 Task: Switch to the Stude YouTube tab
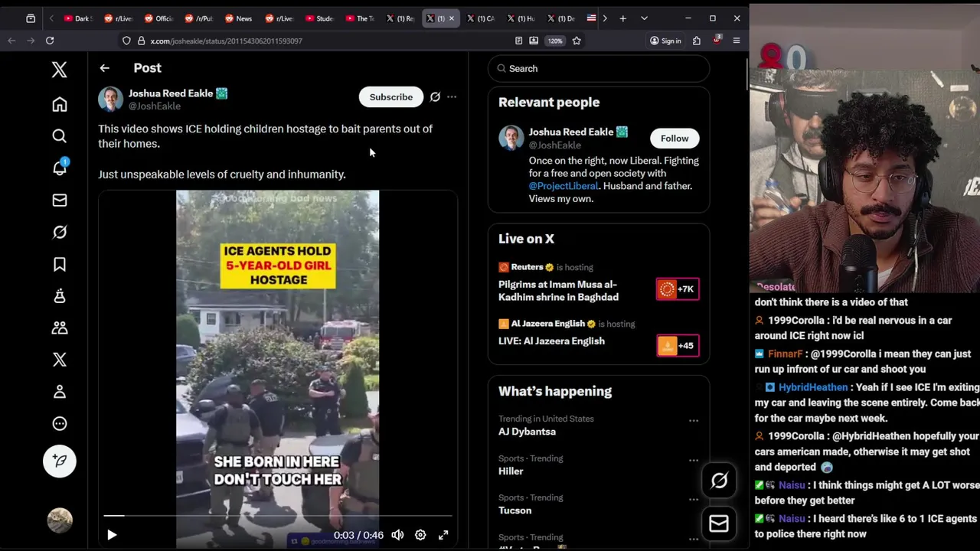point(319,18)
